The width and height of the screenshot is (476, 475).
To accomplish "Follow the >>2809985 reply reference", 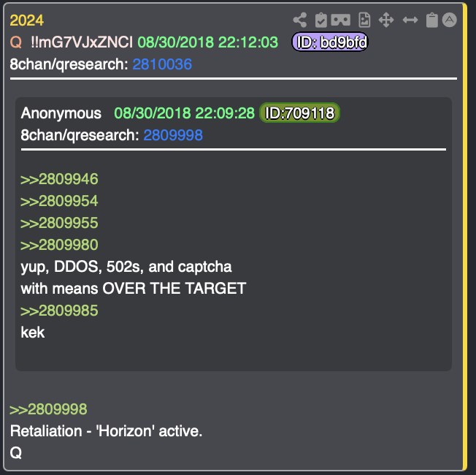I will pyautogui.click(x=60, y=311).
